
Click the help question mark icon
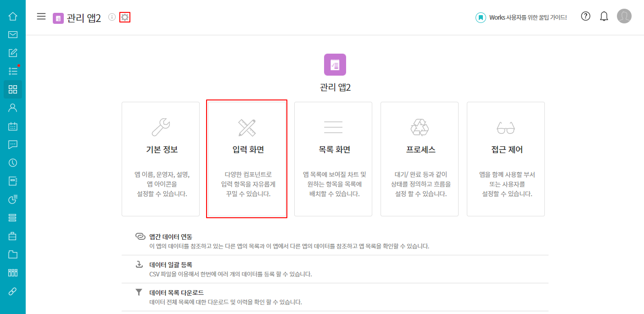(x=586, y=17)
